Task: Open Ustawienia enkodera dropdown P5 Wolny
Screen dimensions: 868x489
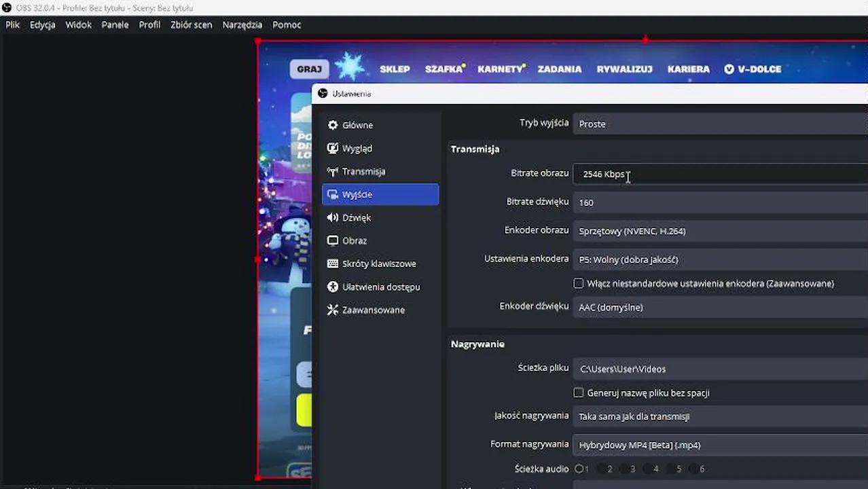Action: point(721,259)
